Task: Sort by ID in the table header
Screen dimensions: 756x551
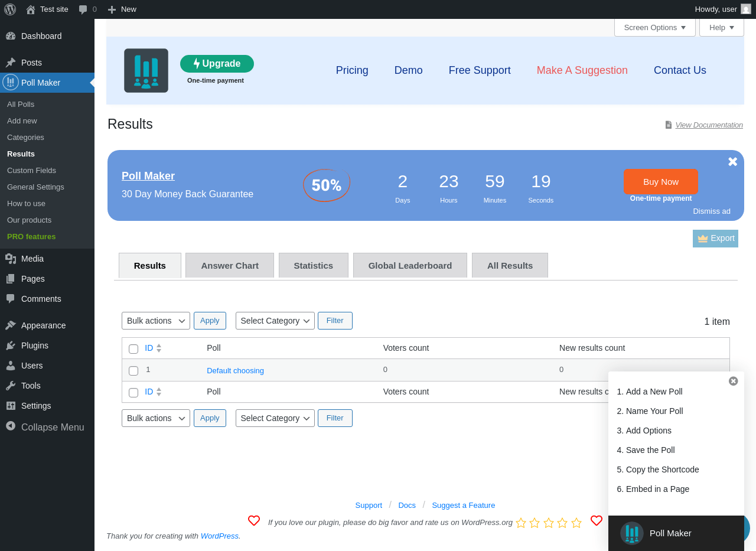Action: 153,348
